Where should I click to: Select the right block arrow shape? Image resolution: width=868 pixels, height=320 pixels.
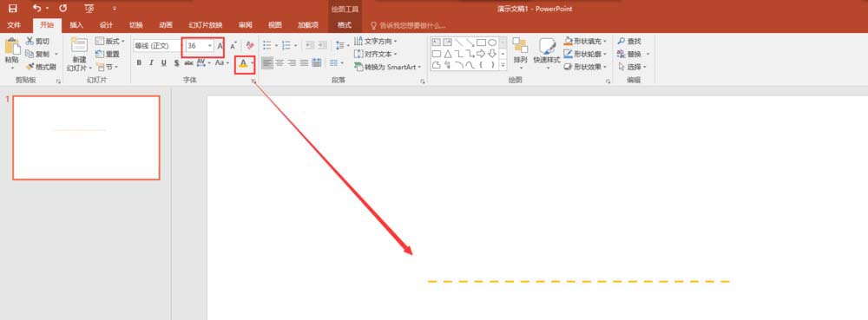481,54
